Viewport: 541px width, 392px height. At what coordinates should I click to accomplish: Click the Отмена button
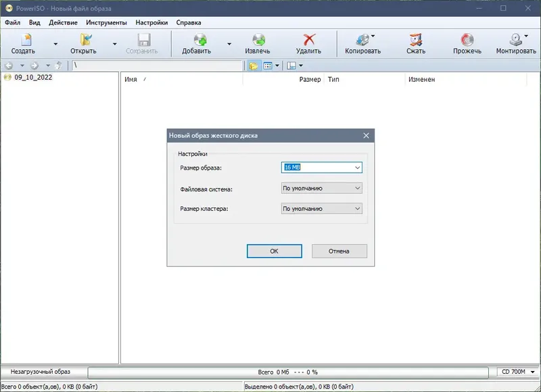339,251
